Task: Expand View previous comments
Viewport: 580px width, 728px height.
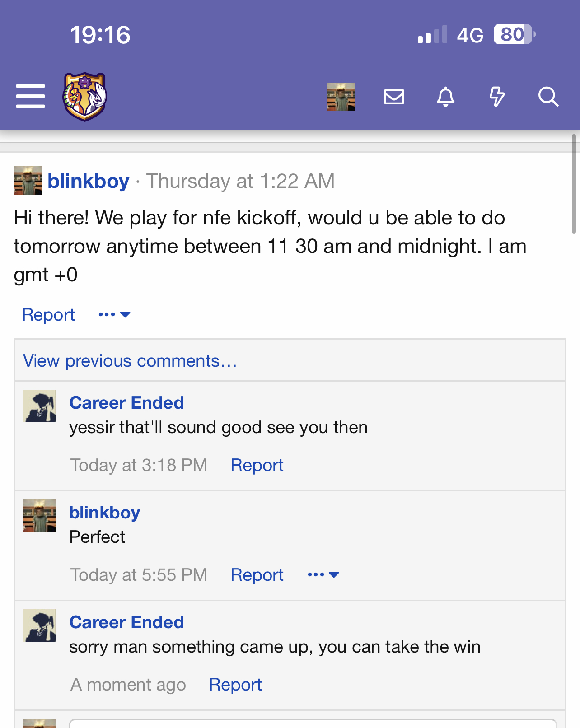Action: pyautogui.click(x=130, y=361)
